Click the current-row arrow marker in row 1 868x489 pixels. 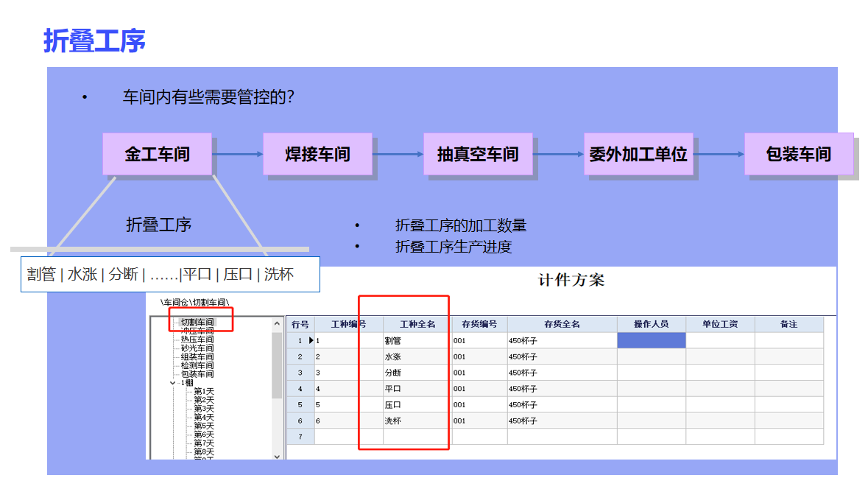click(x=311, y=340)
